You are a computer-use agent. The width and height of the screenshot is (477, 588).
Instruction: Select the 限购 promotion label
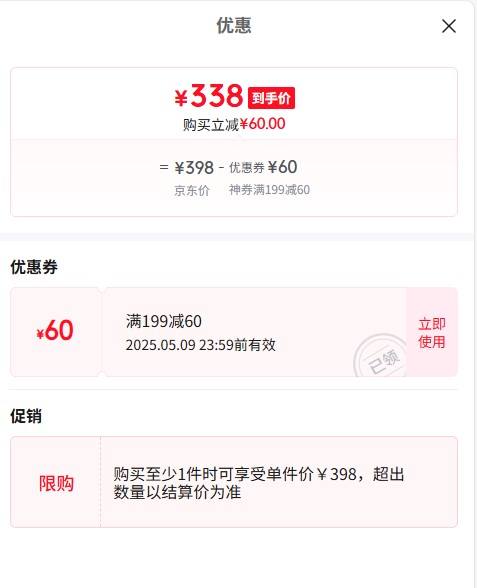(x=56, y=483)
